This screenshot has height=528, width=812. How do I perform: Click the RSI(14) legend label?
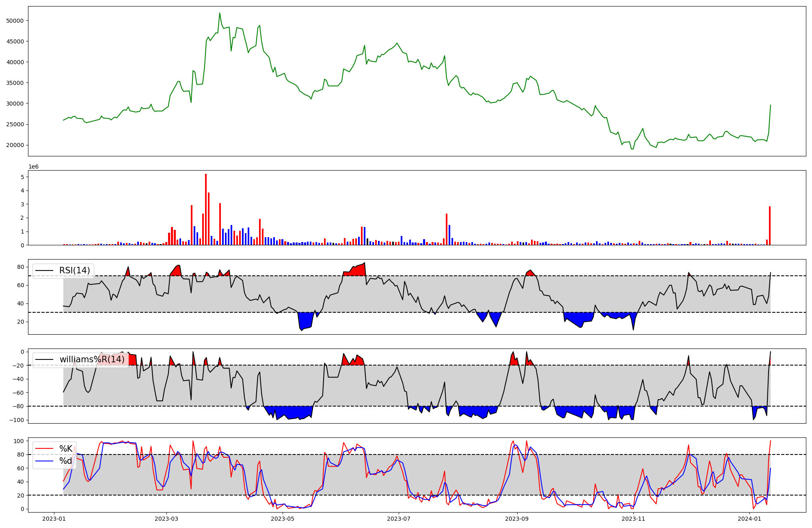pos(74,270)
